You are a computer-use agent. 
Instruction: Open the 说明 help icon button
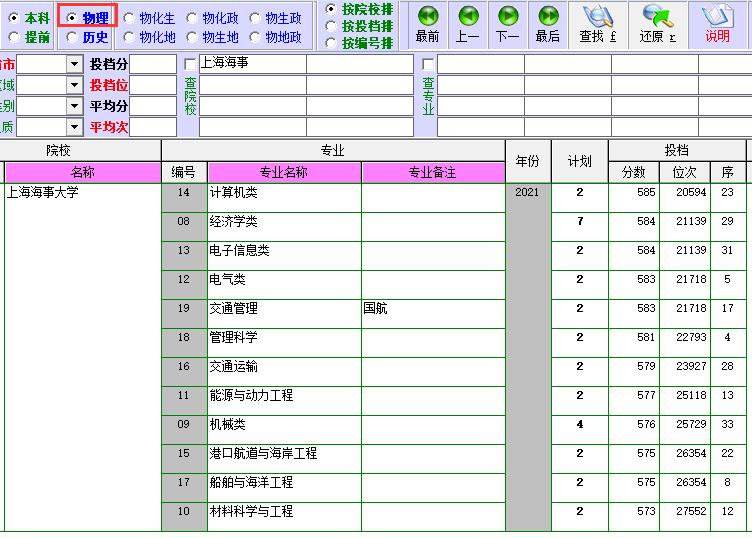click(717, 25)
